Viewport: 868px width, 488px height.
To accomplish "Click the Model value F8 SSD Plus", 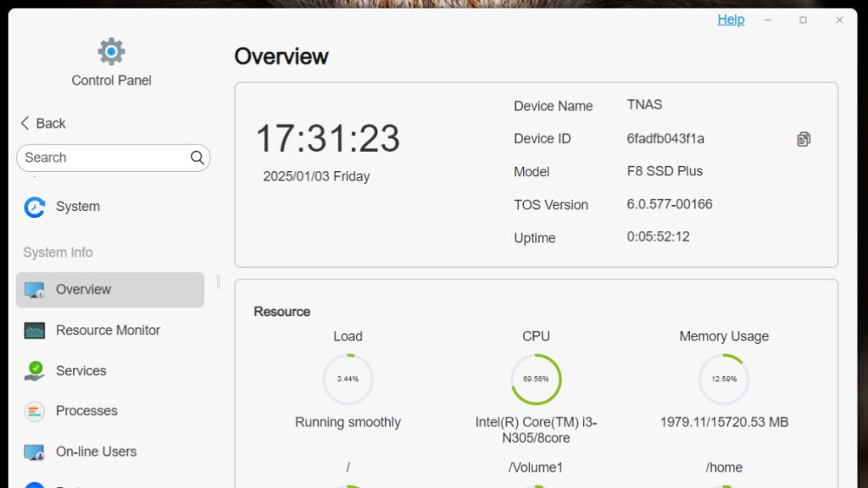I will click(665, 171).
